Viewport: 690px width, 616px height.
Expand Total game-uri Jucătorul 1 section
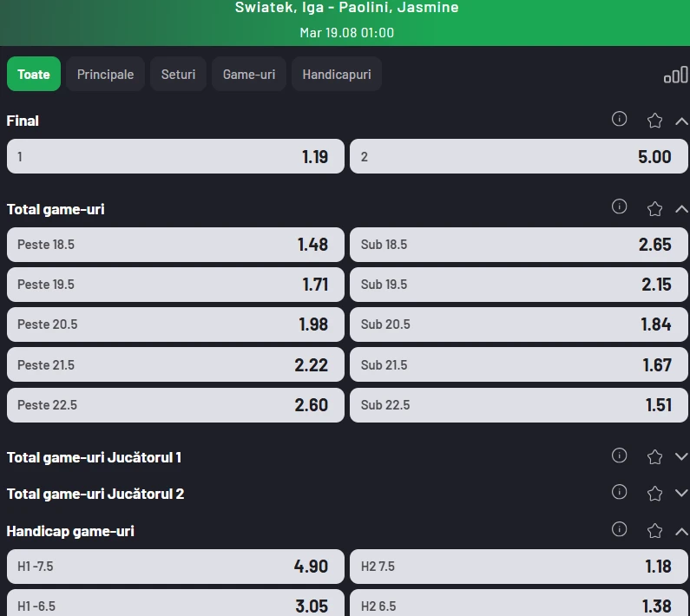click(681, 456)
